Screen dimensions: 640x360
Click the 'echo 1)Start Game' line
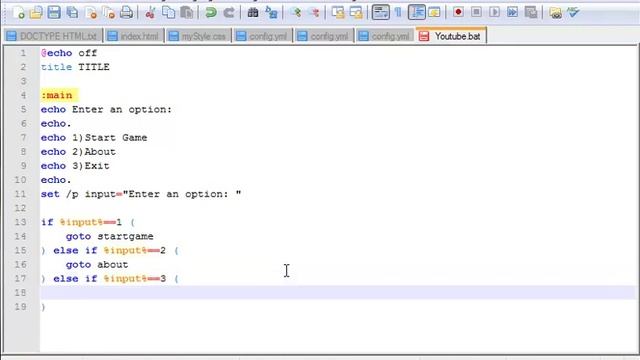[94, 138]
